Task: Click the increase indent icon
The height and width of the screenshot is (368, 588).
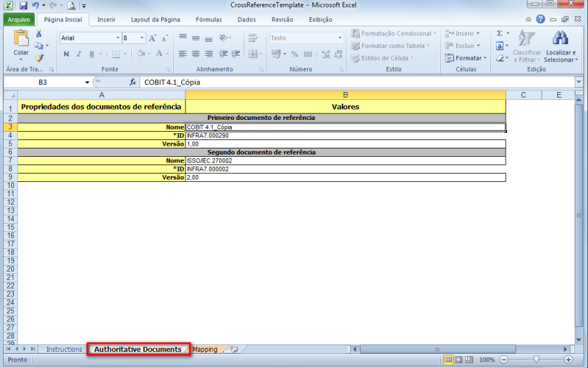Action: point(236,54)
